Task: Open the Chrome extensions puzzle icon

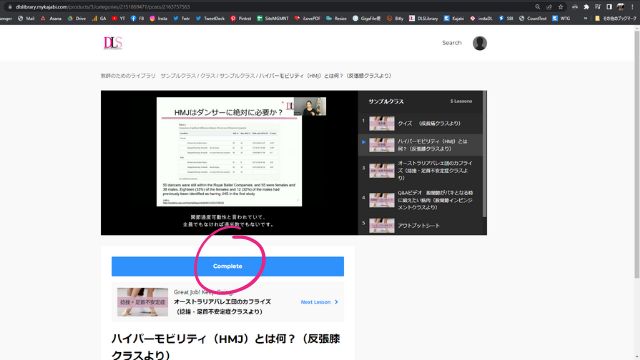Action: (586, 7)
